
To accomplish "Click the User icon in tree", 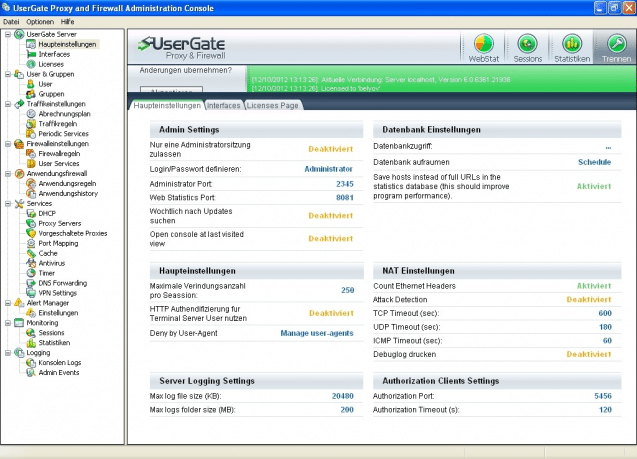I will [31, 84].
